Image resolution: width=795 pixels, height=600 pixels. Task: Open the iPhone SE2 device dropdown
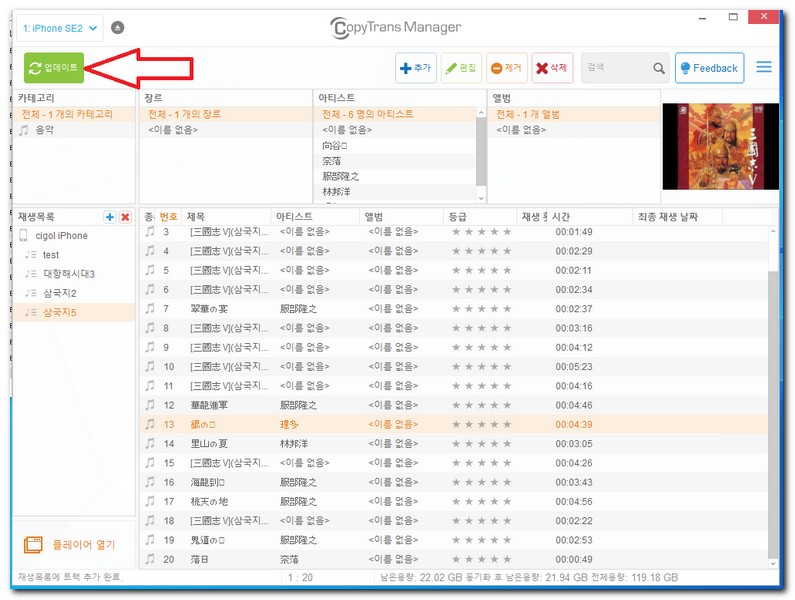[59, 28]
